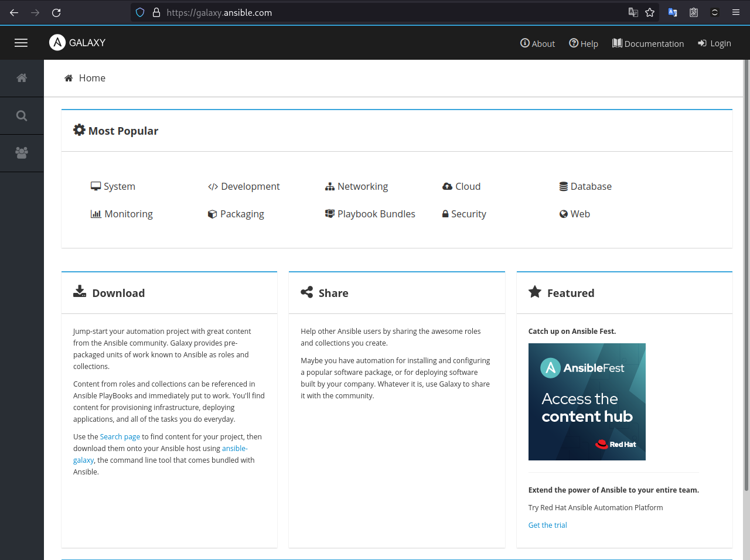Open the About menu item
The height and width of the screenshot is (560, 750).
[x=537, y=43]
